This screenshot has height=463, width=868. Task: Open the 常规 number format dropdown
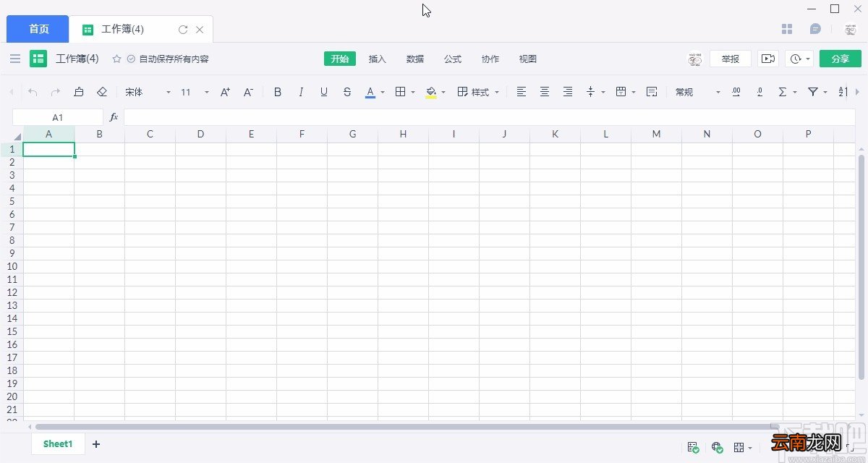pyautogui.click(x=698, y=92)
